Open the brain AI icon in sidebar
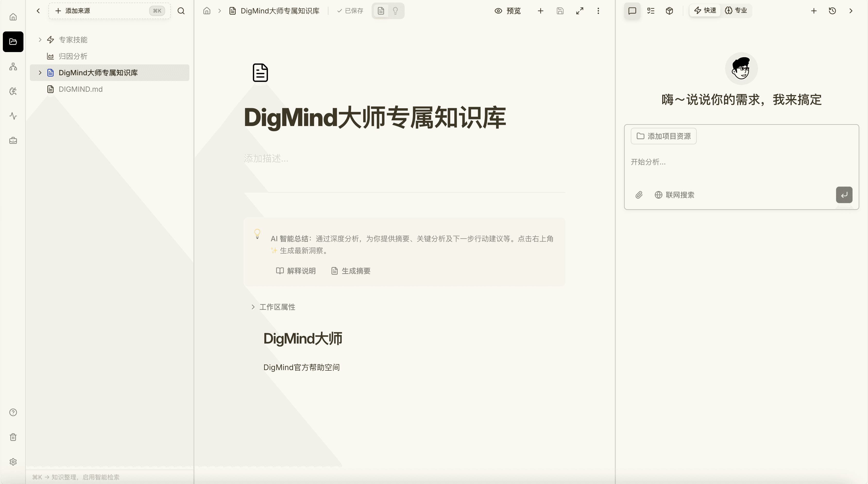868x484 pixels. (x=13, y=91)
